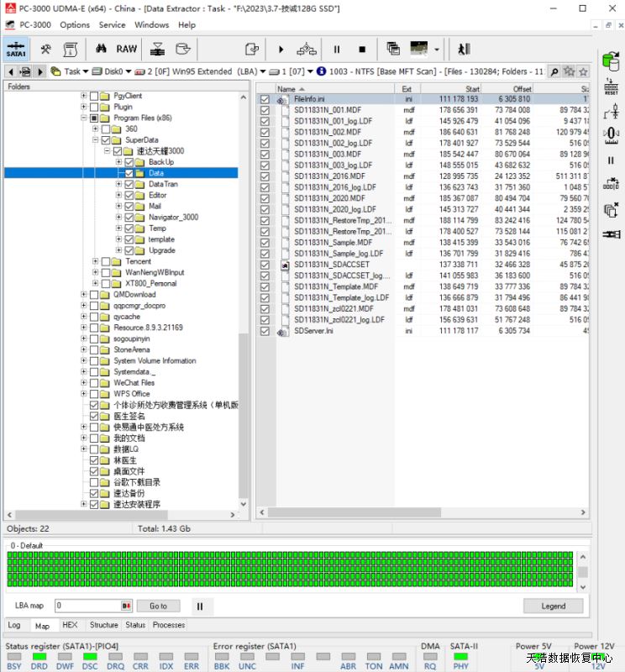Click the Go to button

(158, 606)
